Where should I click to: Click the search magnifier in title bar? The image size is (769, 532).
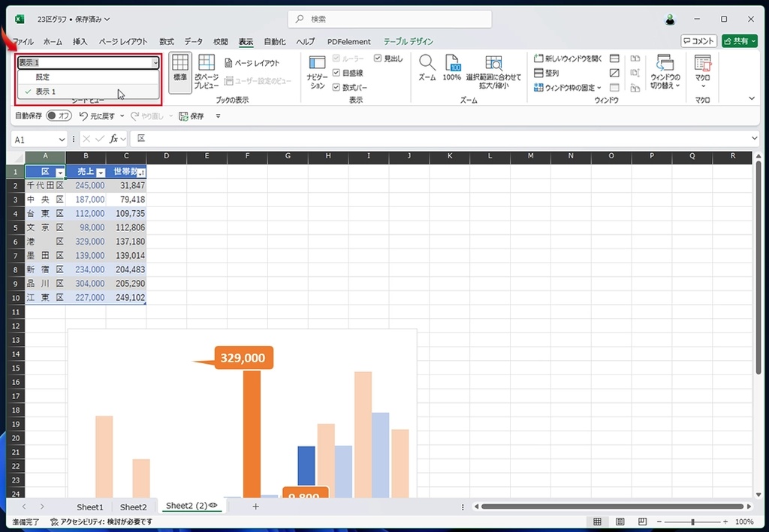[x=299, y=19]
